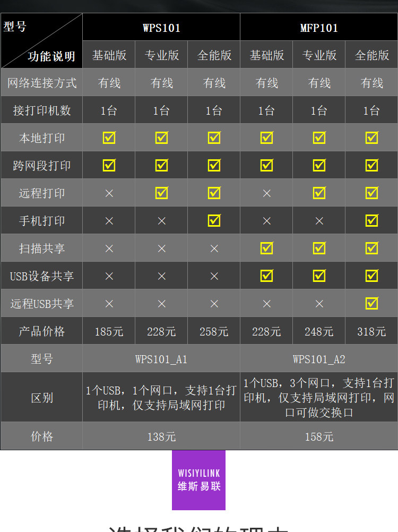
Task: Click the 318元 price cell
Action: pos(372,331)
